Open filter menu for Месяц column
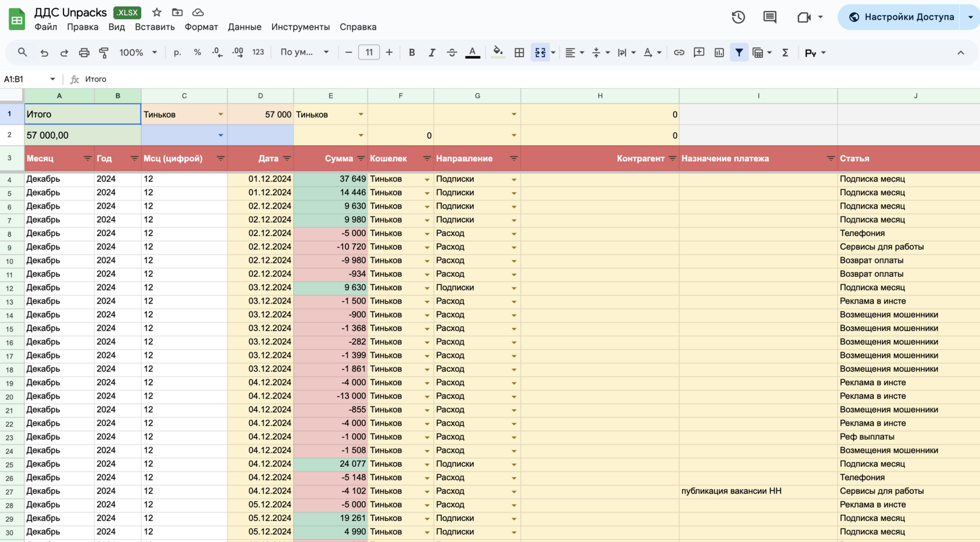980x542 pixels. coord(87,159)
